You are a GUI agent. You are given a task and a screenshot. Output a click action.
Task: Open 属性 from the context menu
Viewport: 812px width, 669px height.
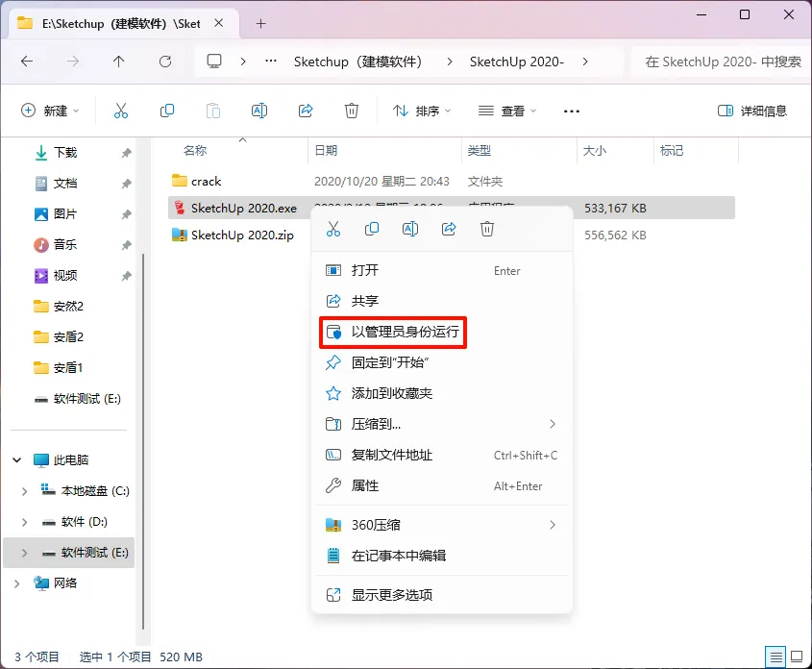pyautogui.click(x=442, y=485)
